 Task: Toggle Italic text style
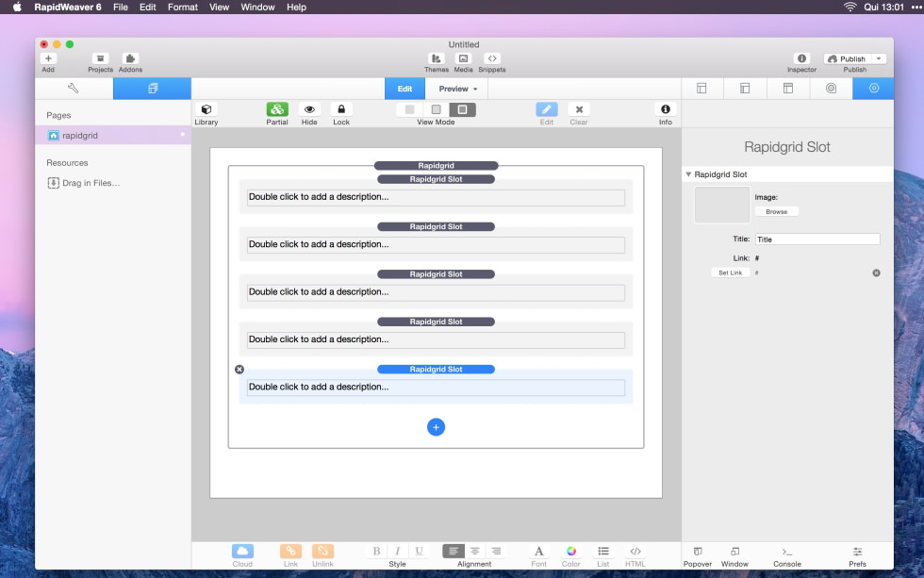click(x=397, y=552)
